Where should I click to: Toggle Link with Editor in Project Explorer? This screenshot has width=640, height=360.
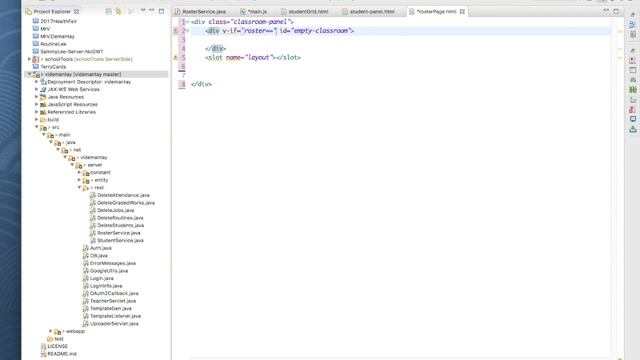click(x=118, y=11)
